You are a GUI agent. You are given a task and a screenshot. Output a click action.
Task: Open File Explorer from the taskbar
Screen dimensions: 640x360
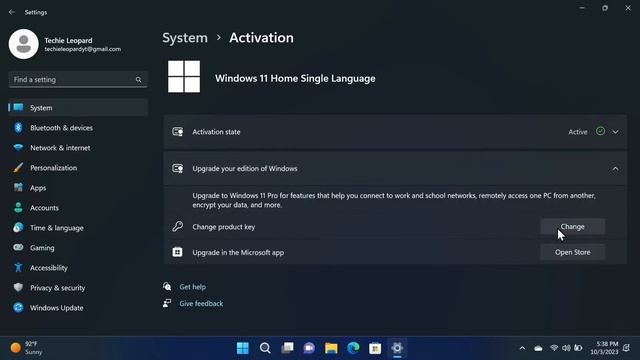pyautogui.click(x=331, y=348)
